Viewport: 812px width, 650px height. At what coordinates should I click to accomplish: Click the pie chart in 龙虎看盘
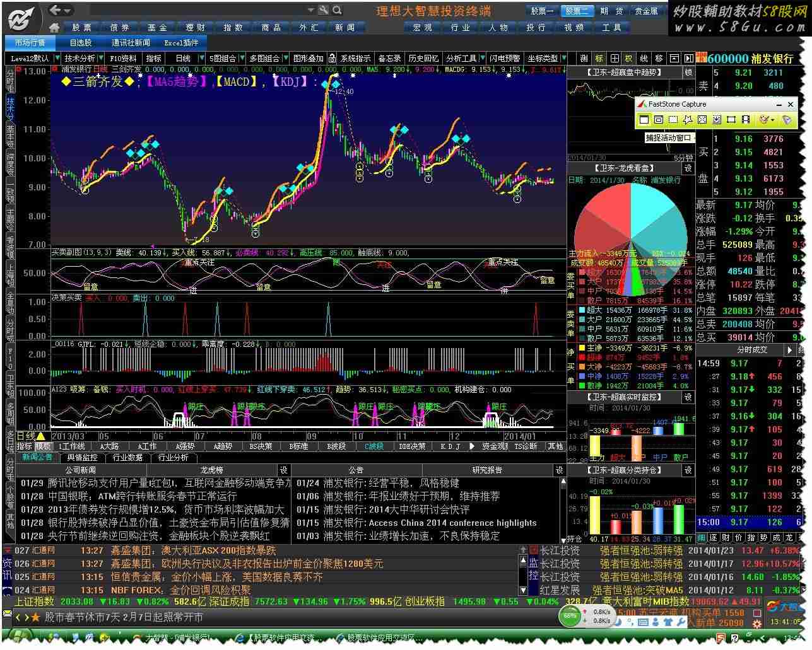pyautogui.click(x=630, y=240)
